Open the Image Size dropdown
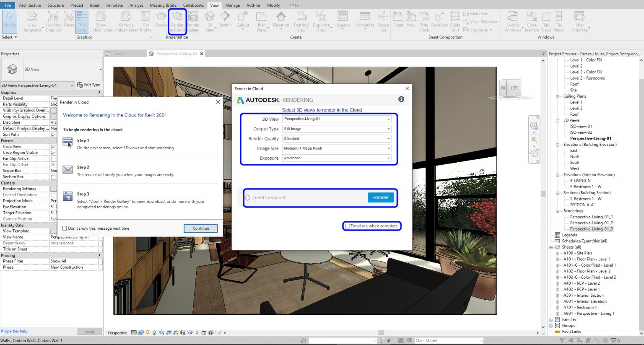644x345 pixels. (388, 148)
